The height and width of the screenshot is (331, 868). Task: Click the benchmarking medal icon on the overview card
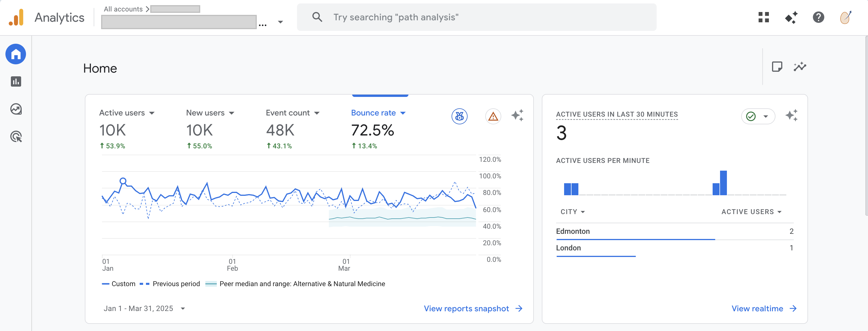coord(460,116)
